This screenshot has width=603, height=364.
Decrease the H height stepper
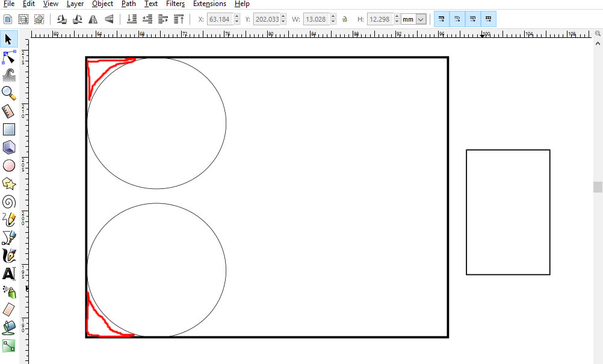(x=397, y=22)
